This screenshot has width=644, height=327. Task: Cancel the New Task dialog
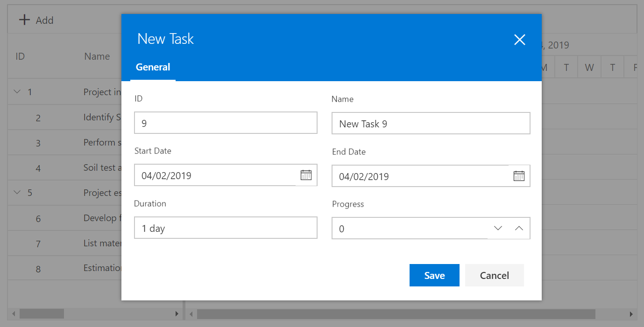point(494,275)
